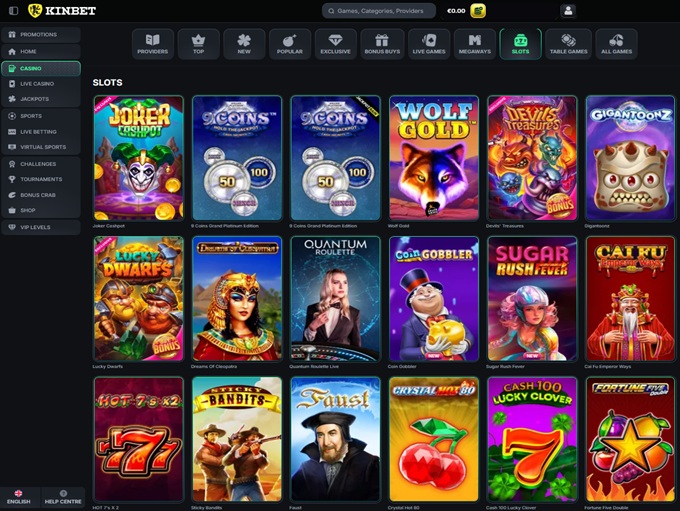Open the Bonus Buys gift category
Viewport: 680px width, 511px height.
click(x=382, y=43)
